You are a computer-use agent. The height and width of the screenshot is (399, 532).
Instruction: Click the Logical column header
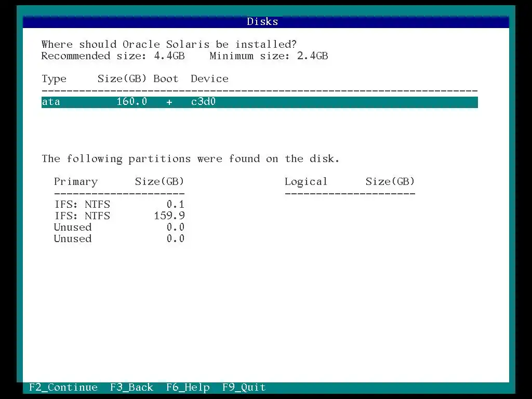305,181
